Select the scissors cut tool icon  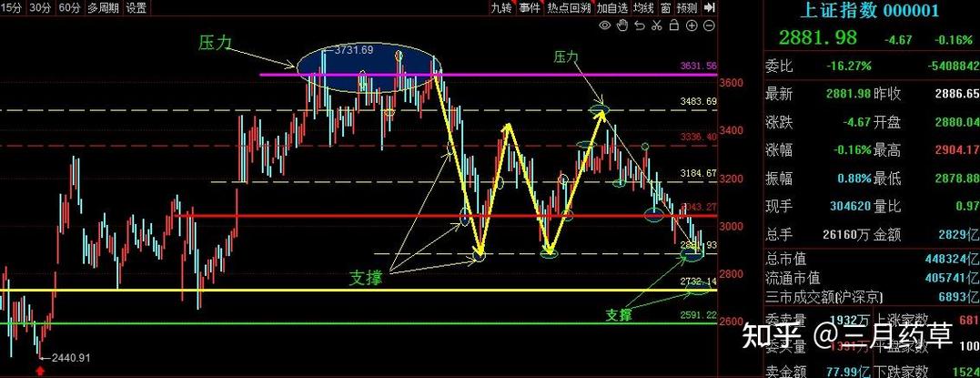656,25
